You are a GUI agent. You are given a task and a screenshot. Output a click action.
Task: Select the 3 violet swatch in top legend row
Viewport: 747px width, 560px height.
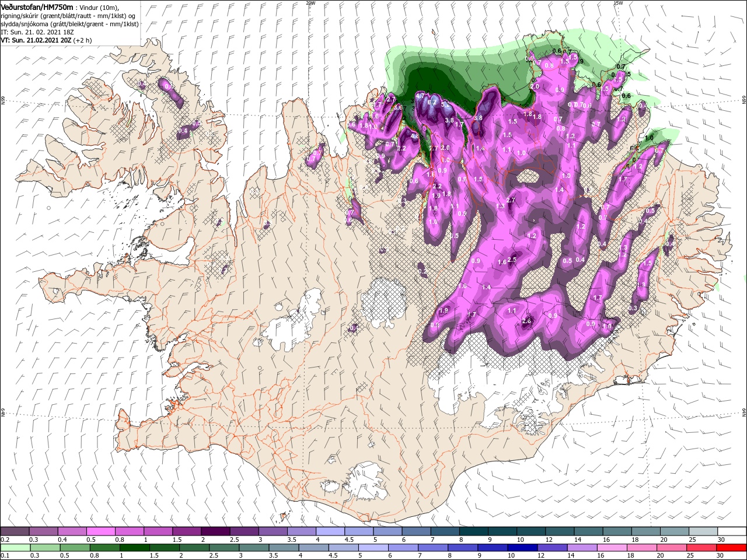pos(272,531)
